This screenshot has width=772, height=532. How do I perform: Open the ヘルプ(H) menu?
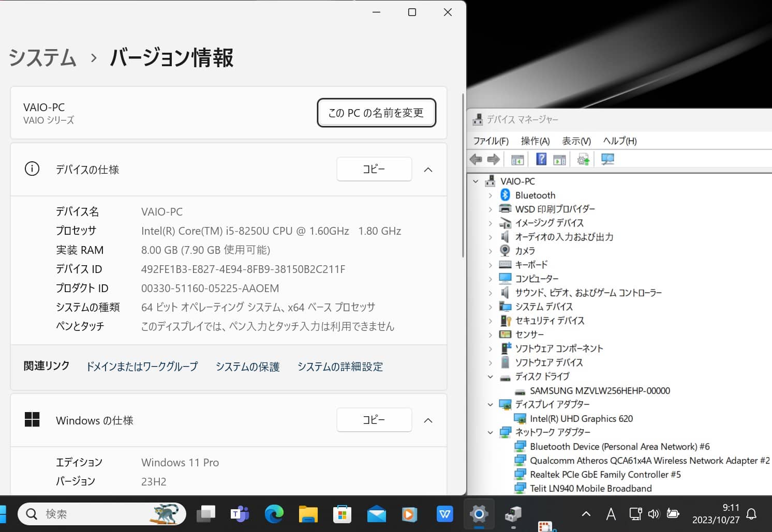click(620, 141)
